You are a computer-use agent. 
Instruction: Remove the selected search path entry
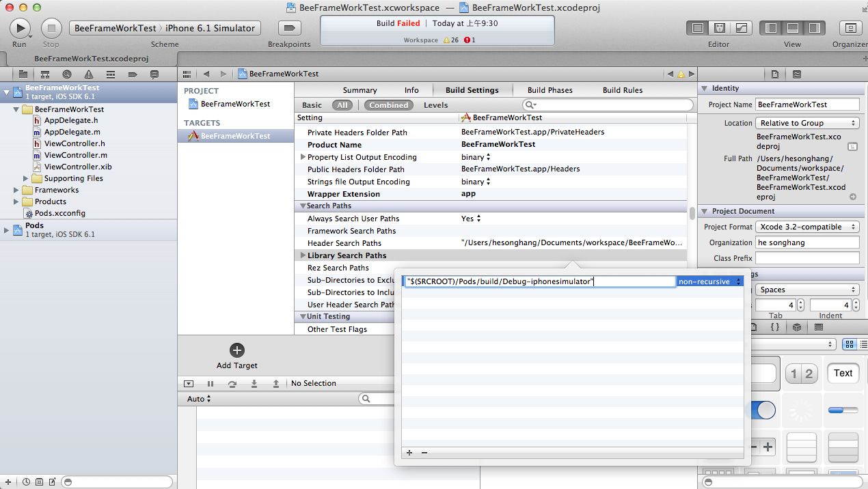424,453
